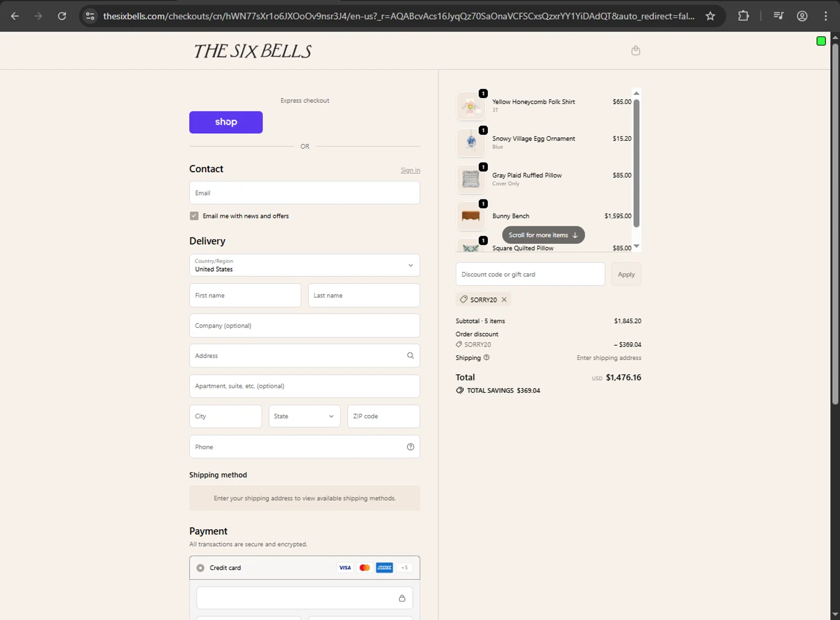Focus the Apartment, suite, etc. field
Image resolution: width=840 pixels, height=620 pixels.
coord(305,386)
